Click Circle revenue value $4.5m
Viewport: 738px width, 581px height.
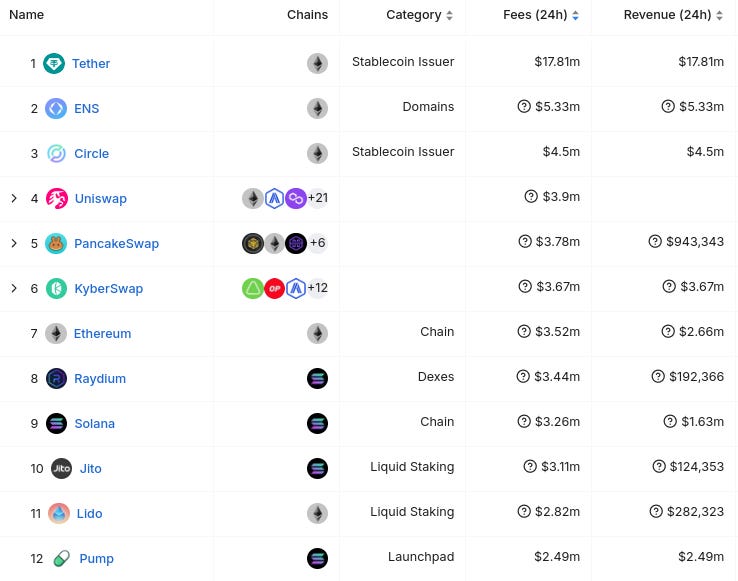[x=705, y=152]
